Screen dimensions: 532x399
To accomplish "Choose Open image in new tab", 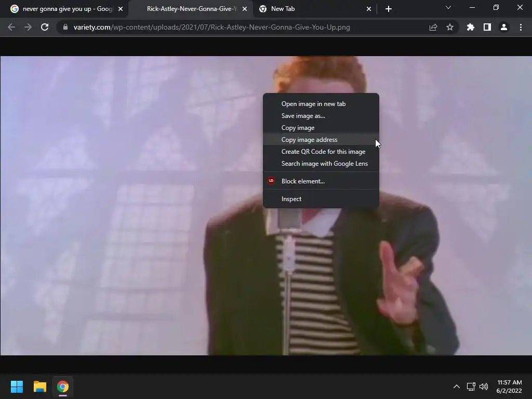I will click(321, 104).
